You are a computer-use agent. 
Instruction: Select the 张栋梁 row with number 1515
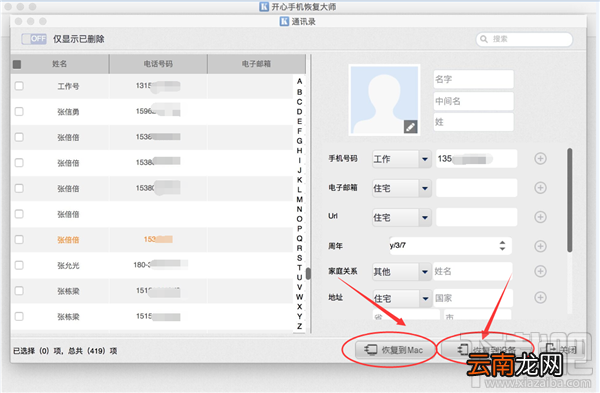pyautogui.click(x=152, y=317)
